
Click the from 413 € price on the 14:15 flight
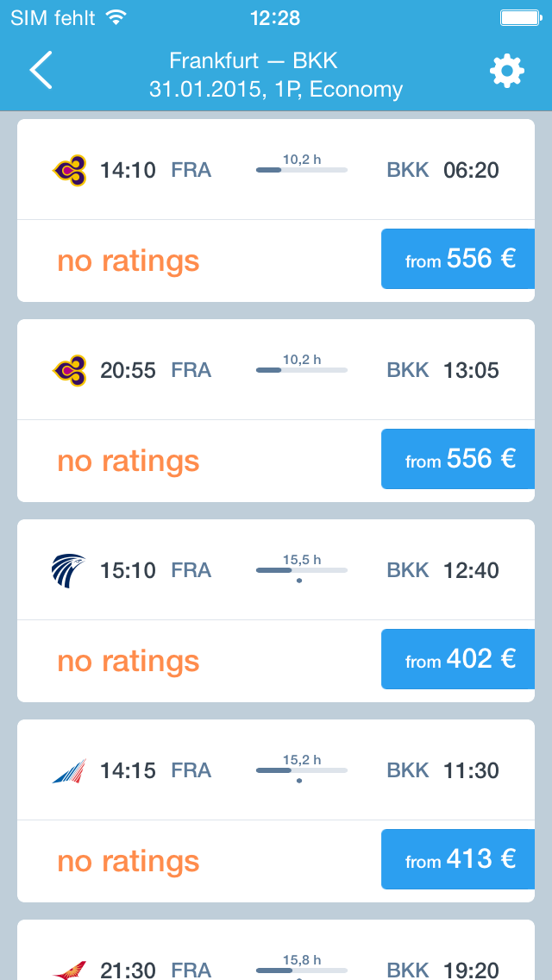click(458, 859)
